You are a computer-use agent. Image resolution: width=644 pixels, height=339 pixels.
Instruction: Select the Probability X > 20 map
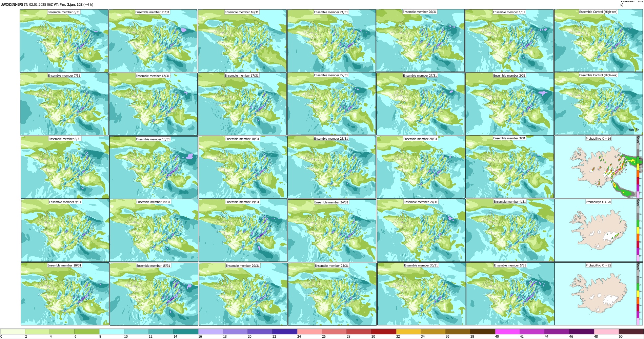(x=599, y=230)
